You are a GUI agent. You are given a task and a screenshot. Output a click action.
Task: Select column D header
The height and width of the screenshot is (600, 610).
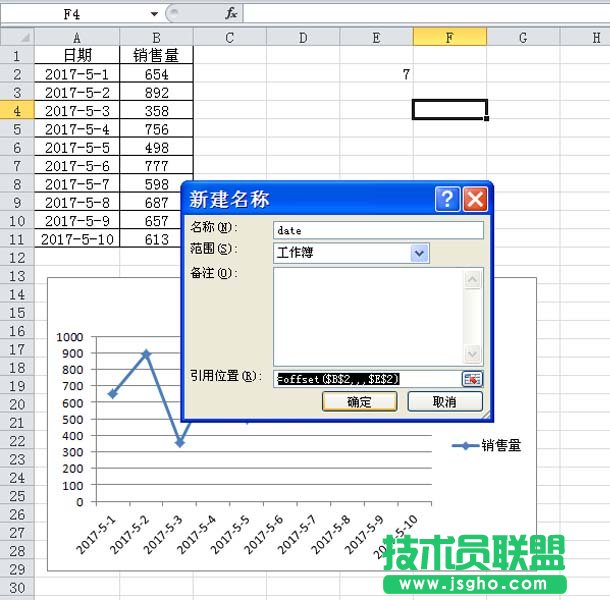pyautogui.click(x=303, y=37)
